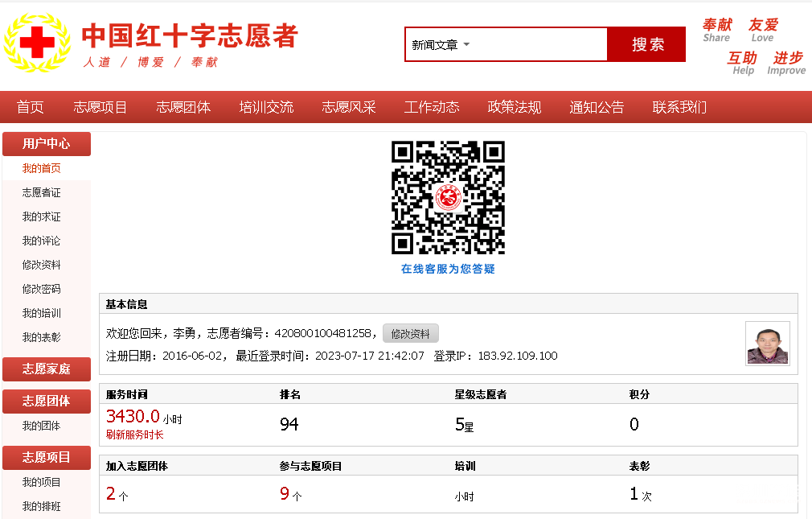Click the 基本信息 section header
812x519 pixels.
(126, 304)
